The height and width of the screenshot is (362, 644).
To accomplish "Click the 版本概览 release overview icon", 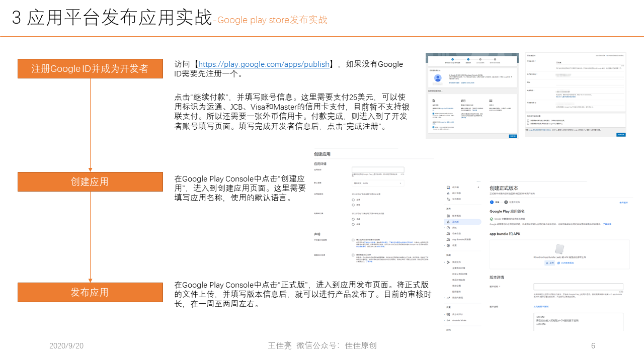I will point(448,216).
